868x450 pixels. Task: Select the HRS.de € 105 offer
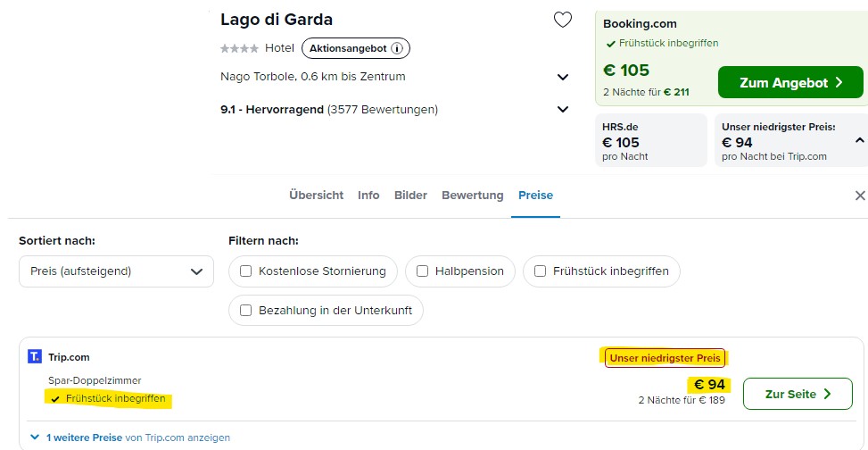pos(651,140)
